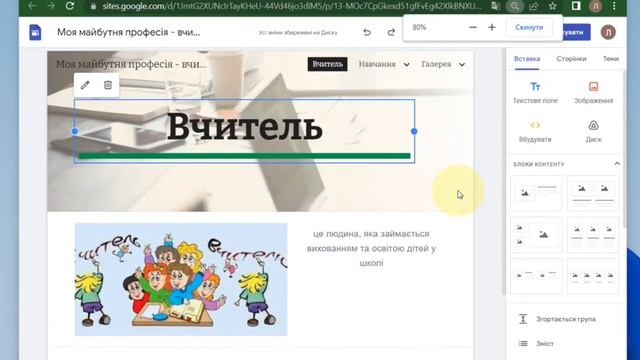Click the right resize handle of heading box
Screen dimensions: 640x360
(414, 131)
